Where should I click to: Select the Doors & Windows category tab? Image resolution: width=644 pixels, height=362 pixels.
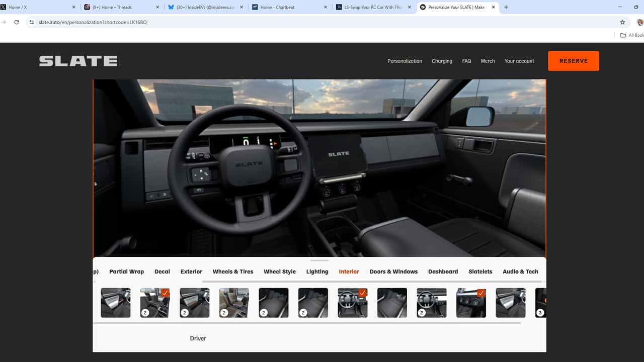tap(393, 271)
